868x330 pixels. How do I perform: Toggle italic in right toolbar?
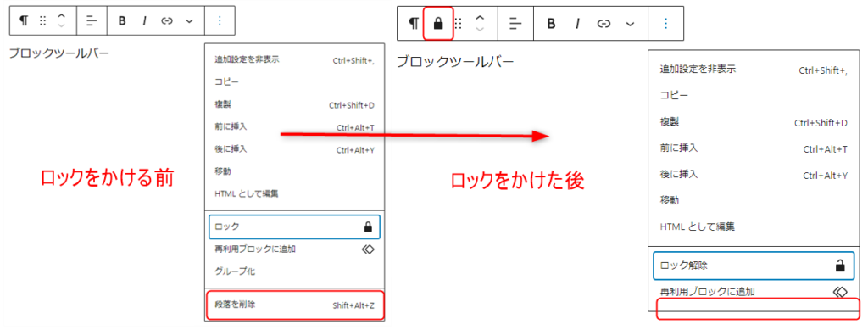pos(576,23)
